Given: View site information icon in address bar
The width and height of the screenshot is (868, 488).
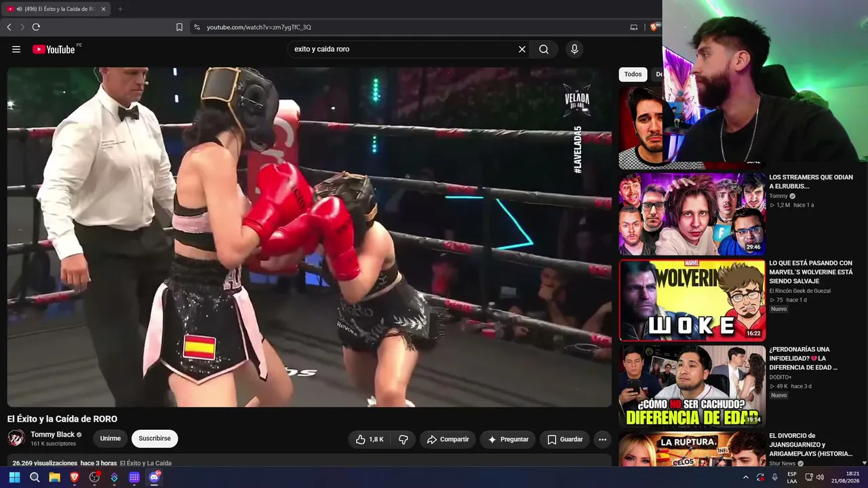Looking at the screenshot, I should click(197, 27).
